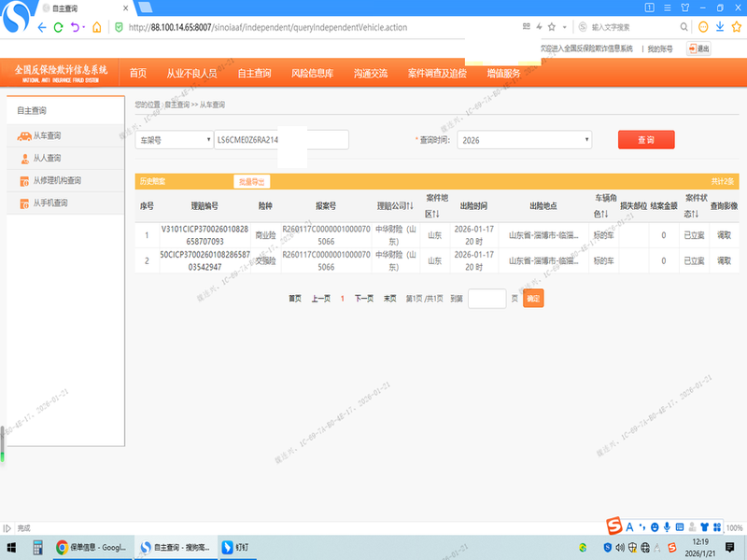Open the 车架号 query type dropdown
747x560 pixels.
174,140
